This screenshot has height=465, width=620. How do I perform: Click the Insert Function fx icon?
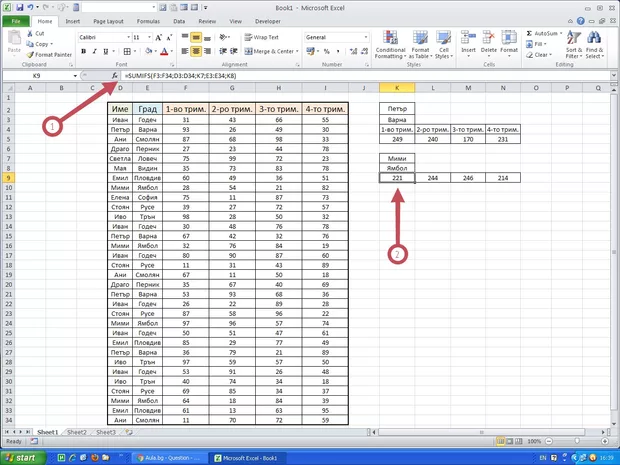coord(116,76)
